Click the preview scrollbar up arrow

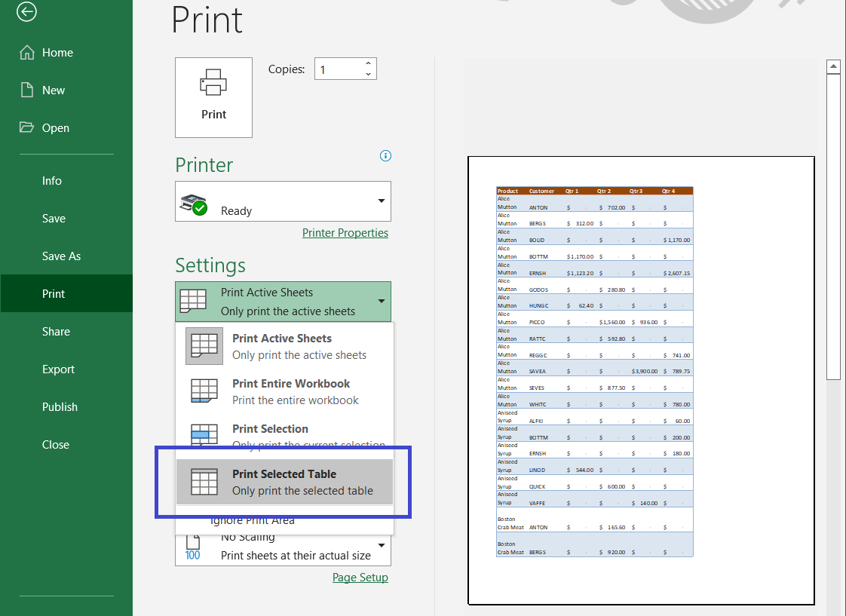point(833,67)
